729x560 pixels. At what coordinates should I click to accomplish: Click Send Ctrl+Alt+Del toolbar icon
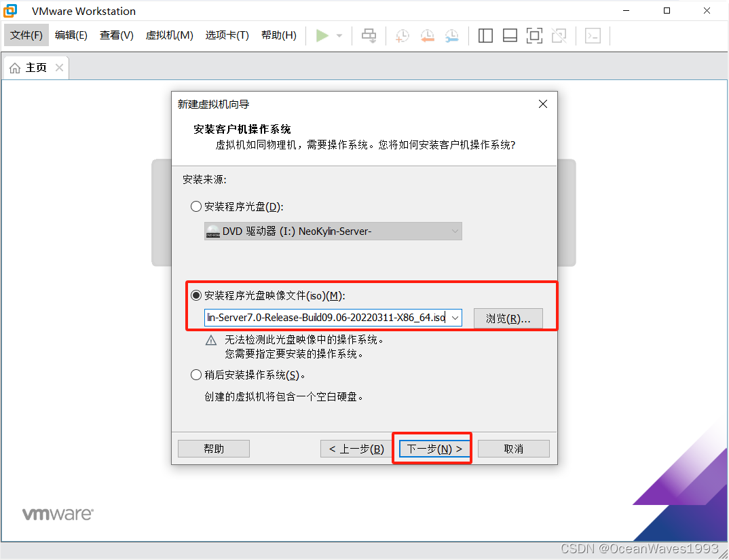point(369,36)
